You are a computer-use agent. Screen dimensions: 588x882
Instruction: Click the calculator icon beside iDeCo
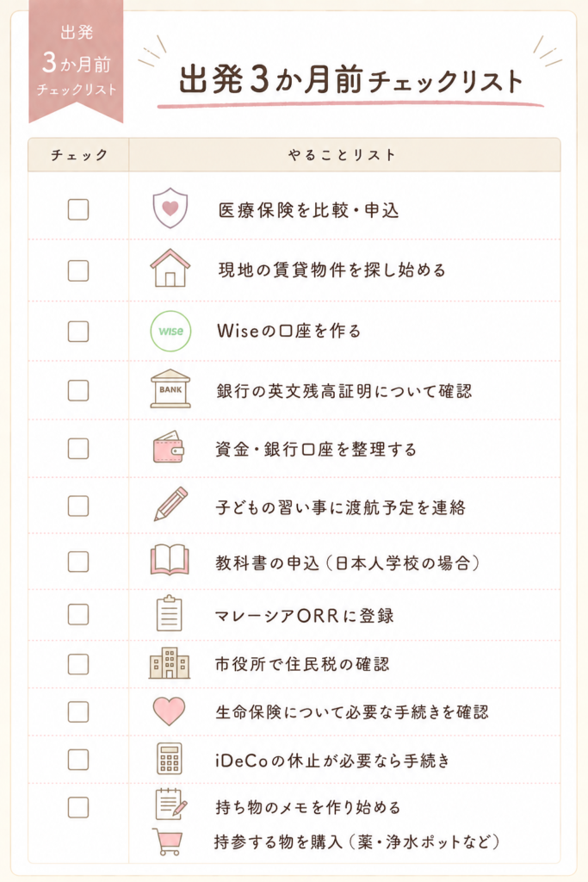(x=170, y=759)
